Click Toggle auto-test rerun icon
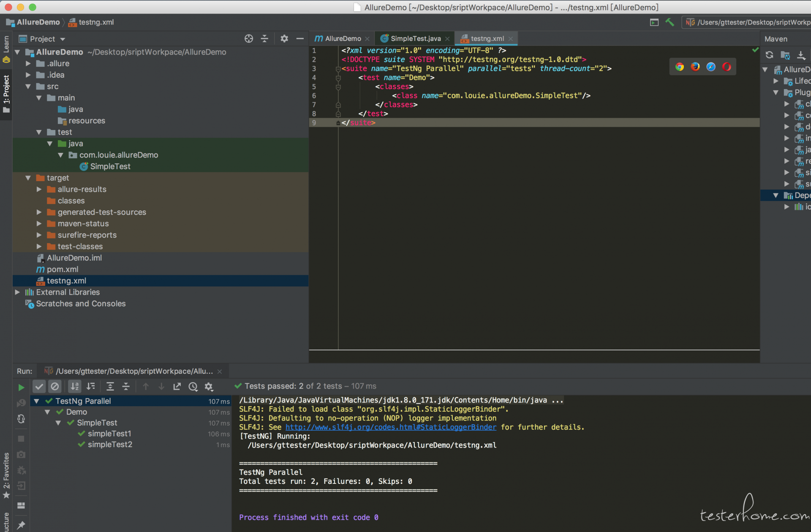 [x=21, y=419]
